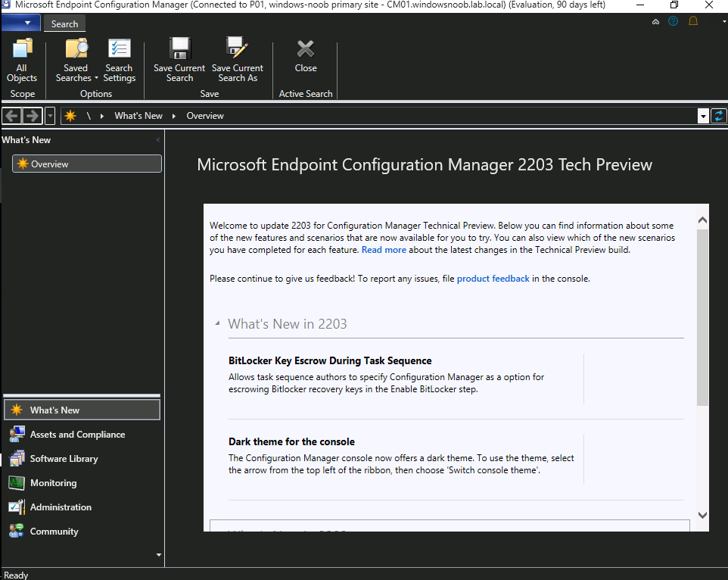Click Overview in the breadcrumb path

tap(205, 116)
